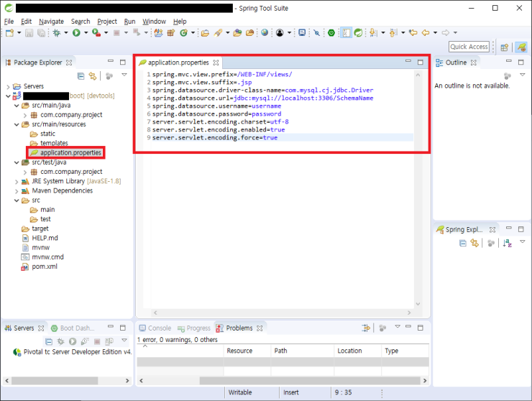The width and height of the screenshot is (532, 401).
Task: Sort problems by Resource column header
Action: pyautogui.click(x=239, y=351)
